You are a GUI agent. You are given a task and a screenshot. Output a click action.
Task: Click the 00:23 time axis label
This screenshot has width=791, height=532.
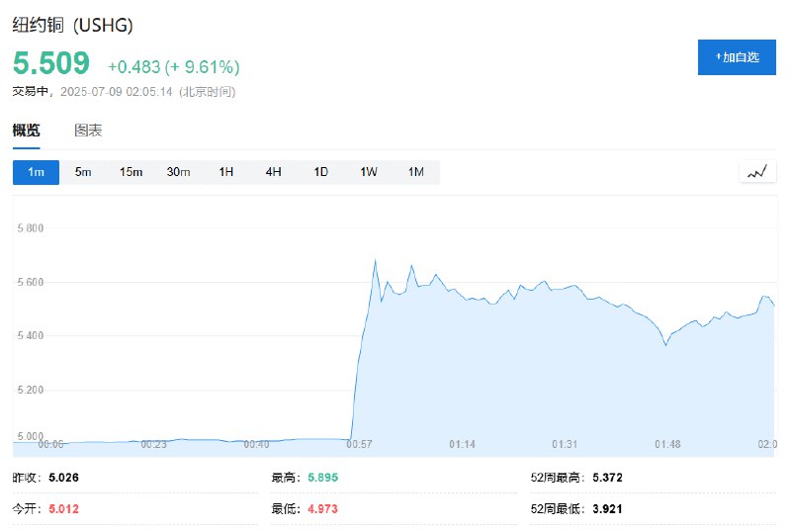153,444
